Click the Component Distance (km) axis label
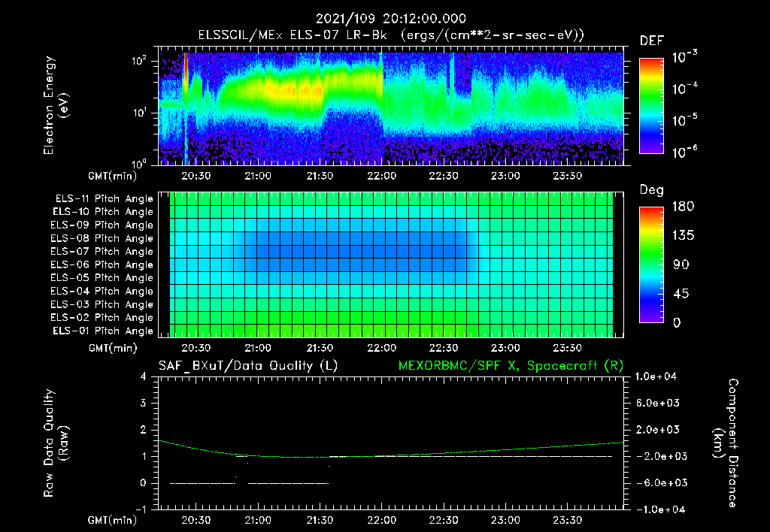The image size is (770, 532). coord(726,443)
